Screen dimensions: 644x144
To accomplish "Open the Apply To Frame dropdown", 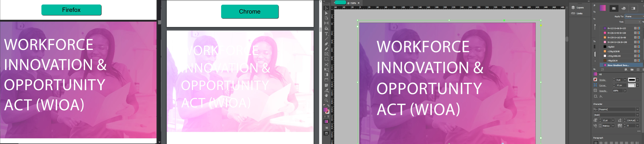I will point(634,16).
